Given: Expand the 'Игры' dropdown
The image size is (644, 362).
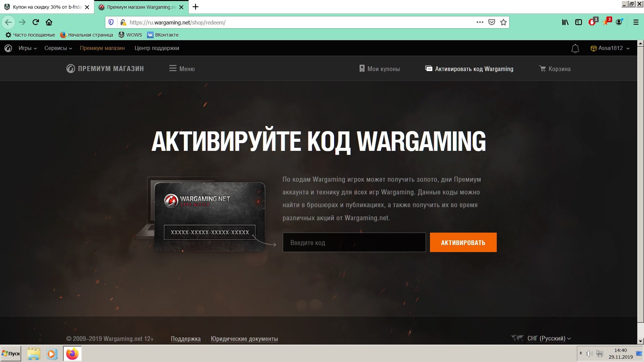Looking at the screenshot, I should coord(28,48).
